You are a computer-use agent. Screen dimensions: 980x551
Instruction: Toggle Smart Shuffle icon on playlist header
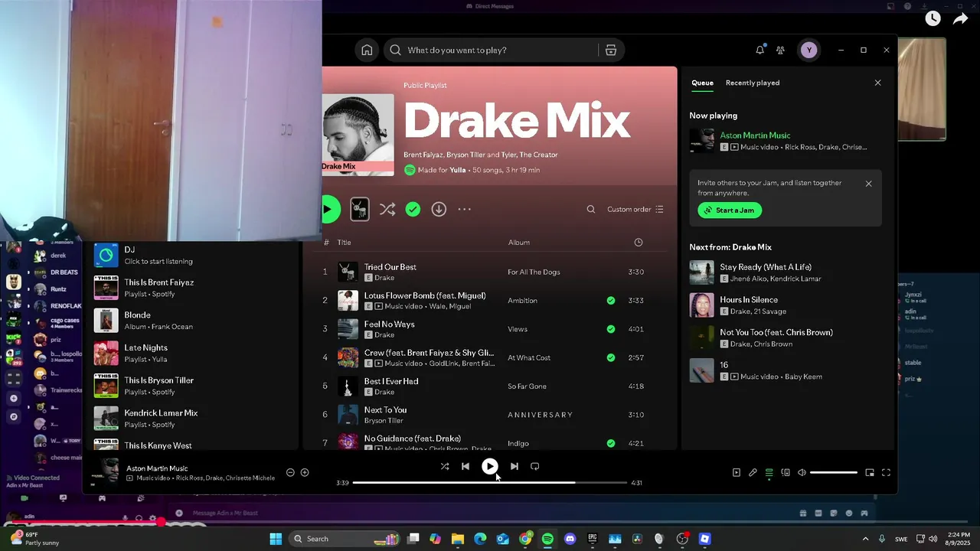(387, 209)
